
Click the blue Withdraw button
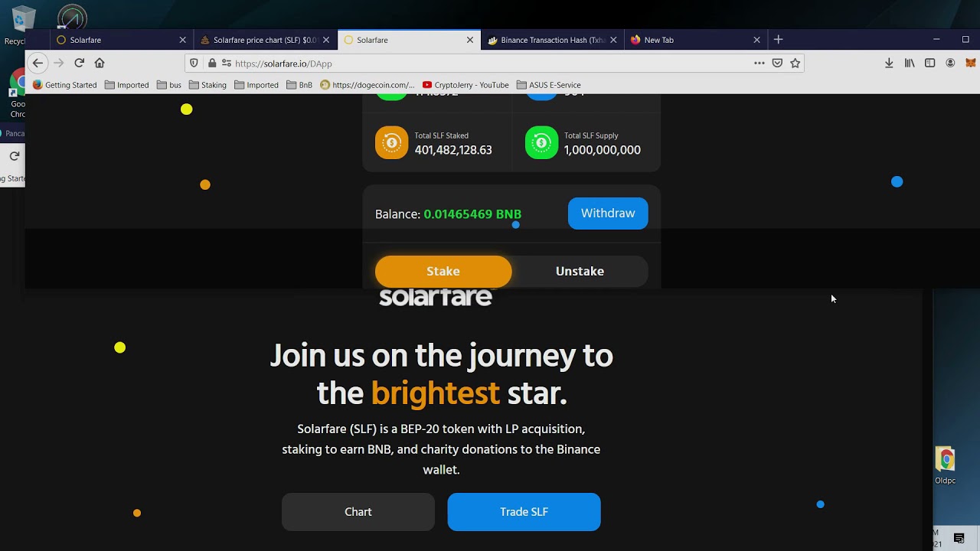point(608,214)
